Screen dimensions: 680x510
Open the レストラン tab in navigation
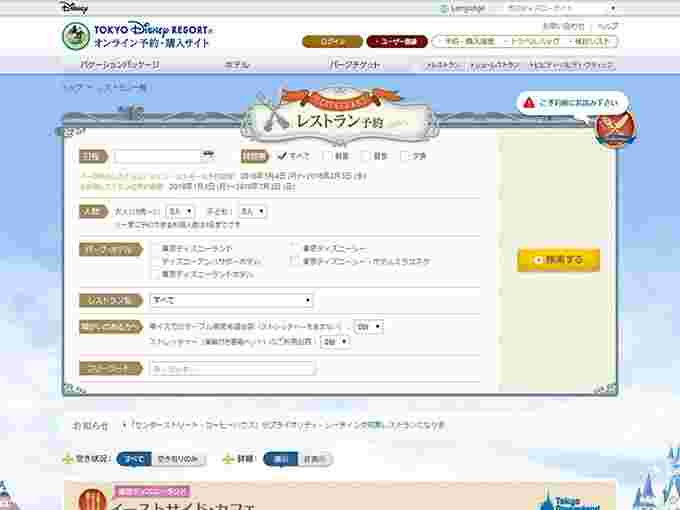click(441, 65)
